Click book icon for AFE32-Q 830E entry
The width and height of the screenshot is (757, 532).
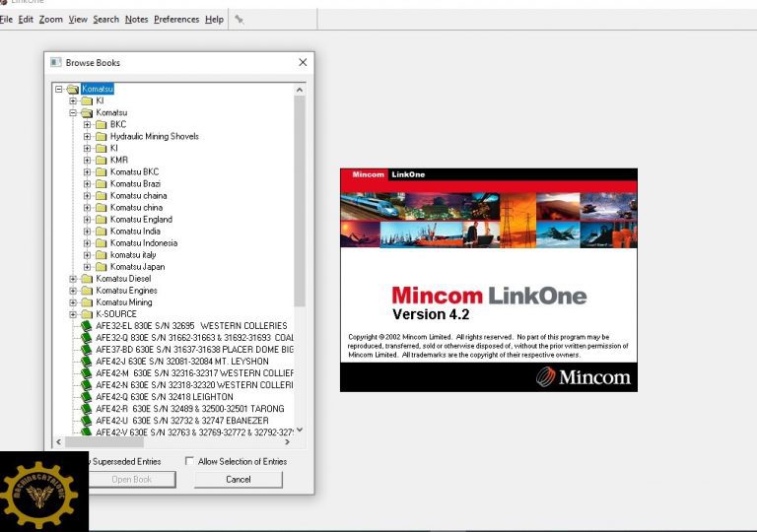tap(87, 338)
